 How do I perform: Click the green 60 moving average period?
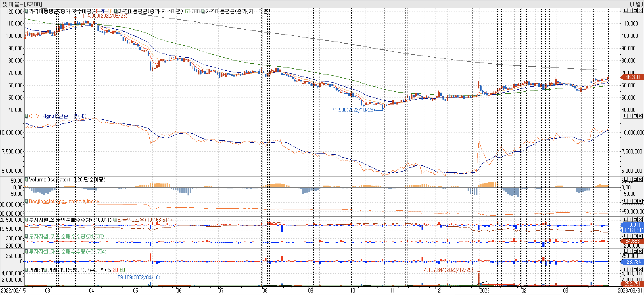tap(188, 11)
